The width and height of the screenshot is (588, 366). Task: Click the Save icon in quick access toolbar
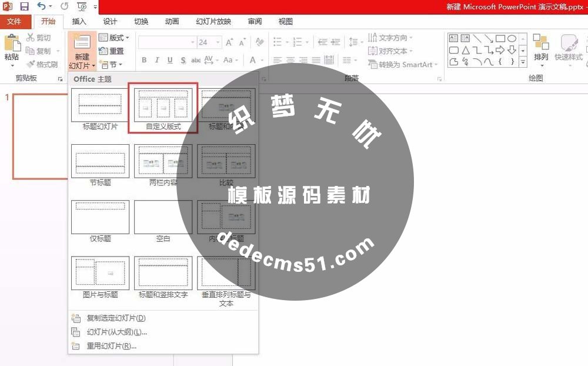(x=23, y=6)
